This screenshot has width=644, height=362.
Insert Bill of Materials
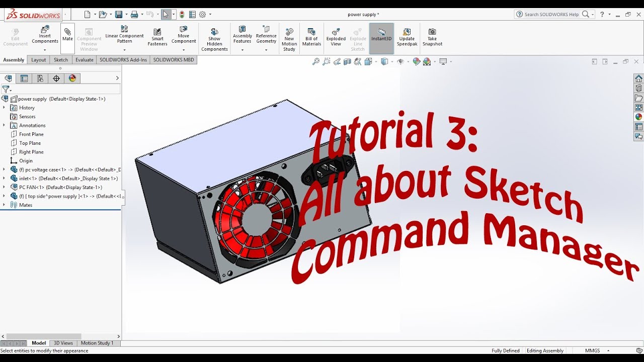coord(311,38)
